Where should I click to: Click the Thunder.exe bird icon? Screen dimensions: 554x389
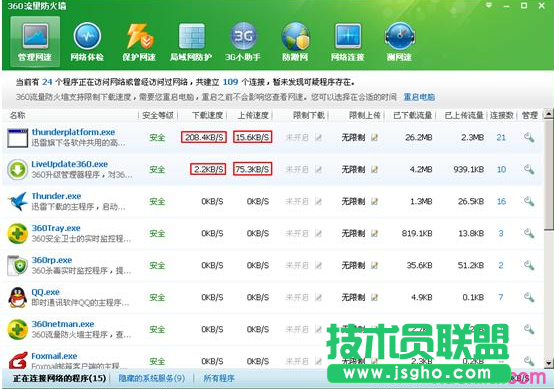pyautogui.click(x=18, y=201)
